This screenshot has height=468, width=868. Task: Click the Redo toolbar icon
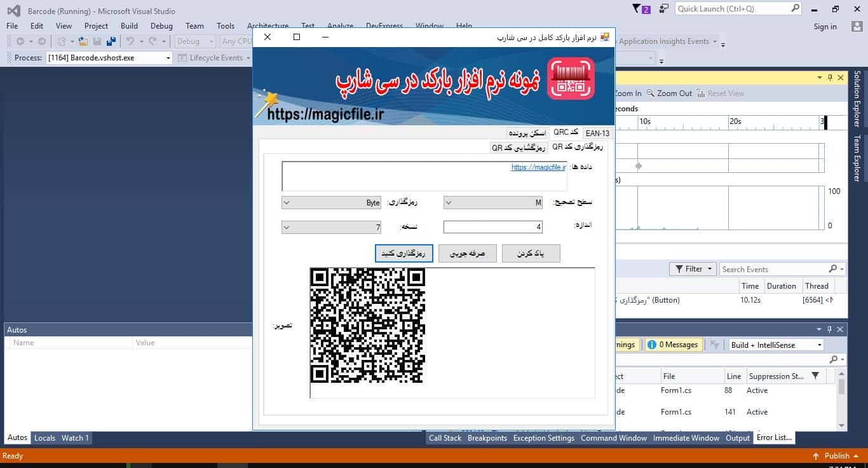[x=153, y=41]
